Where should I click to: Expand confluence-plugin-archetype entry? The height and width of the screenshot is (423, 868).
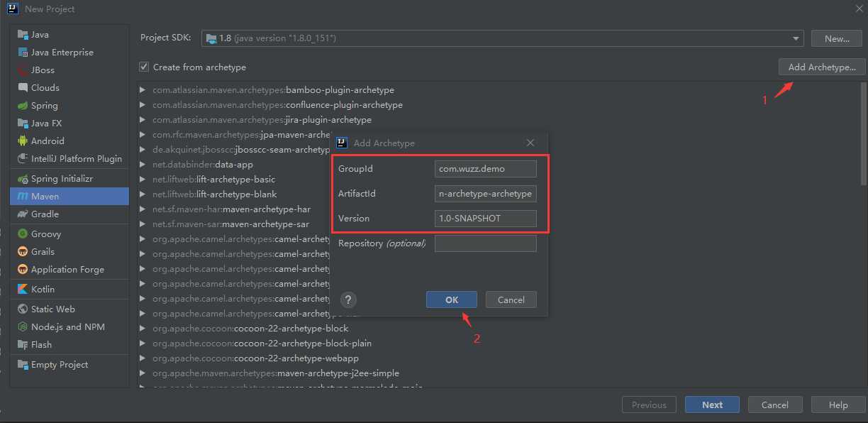[143, 105]
